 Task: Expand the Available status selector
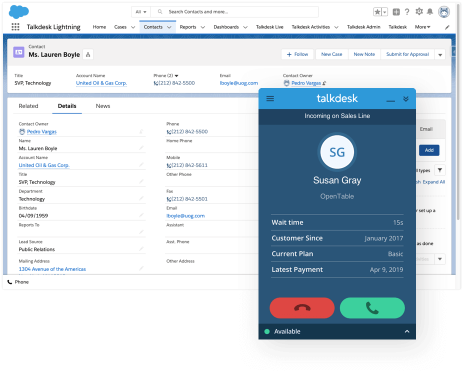click(x=407, y=331)
